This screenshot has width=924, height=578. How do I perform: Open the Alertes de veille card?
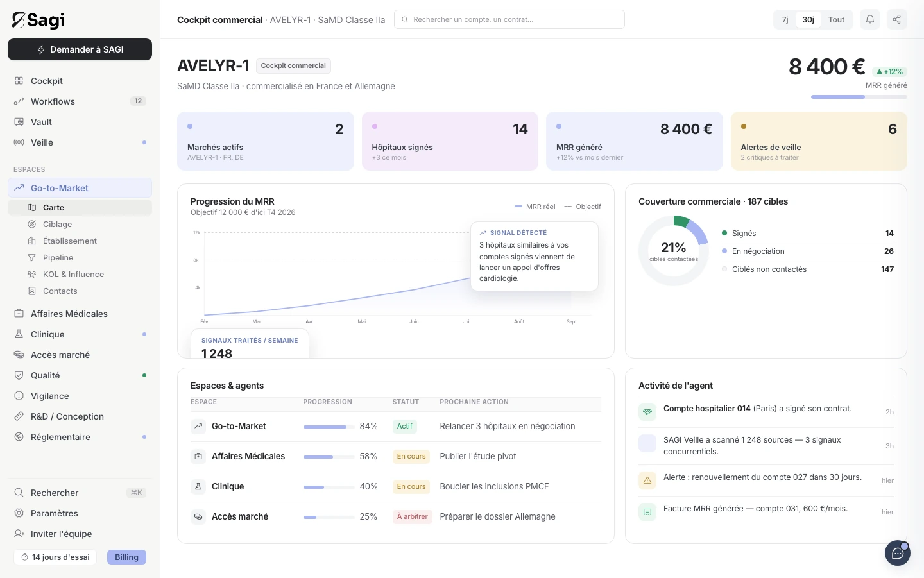pyautogui.click(x=819, y=141)
